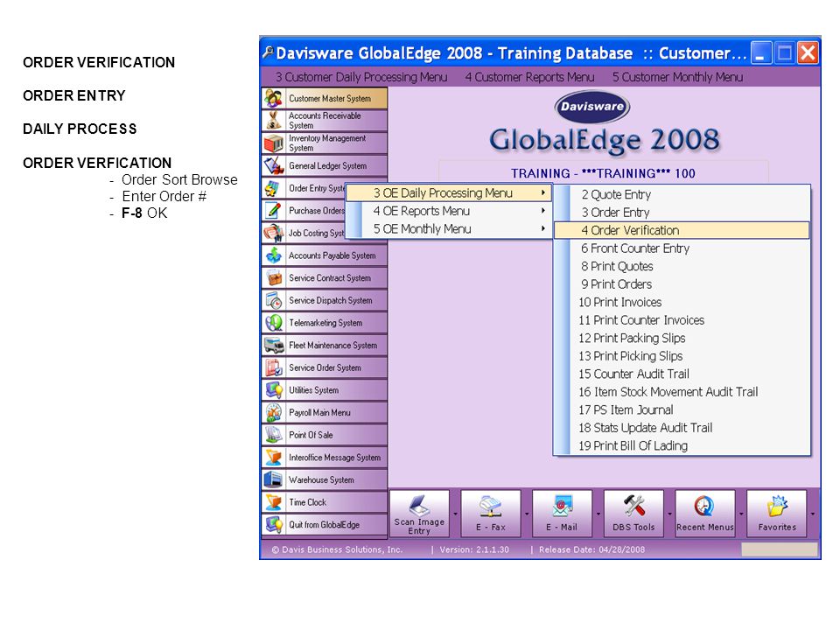Viewport: 840px width, 630px height.
Task: Open DBS Tools
Action: tap(633, 514)
